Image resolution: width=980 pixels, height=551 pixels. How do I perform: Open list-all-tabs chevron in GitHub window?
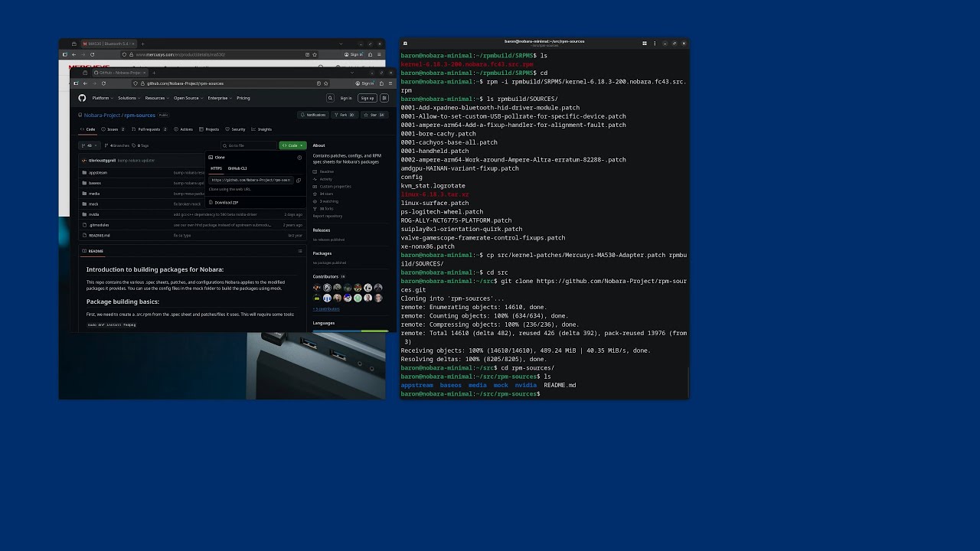coord(352,73)
